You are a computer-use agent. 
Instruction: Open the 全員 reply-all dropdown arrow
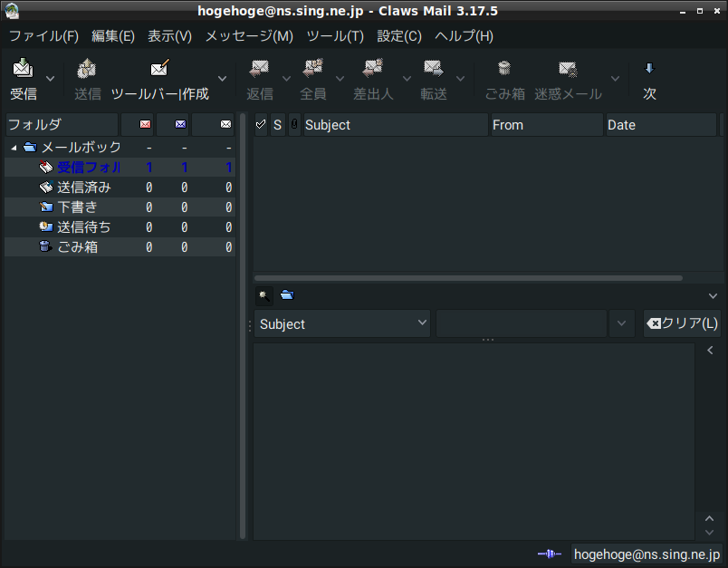(x=340, y=79)
